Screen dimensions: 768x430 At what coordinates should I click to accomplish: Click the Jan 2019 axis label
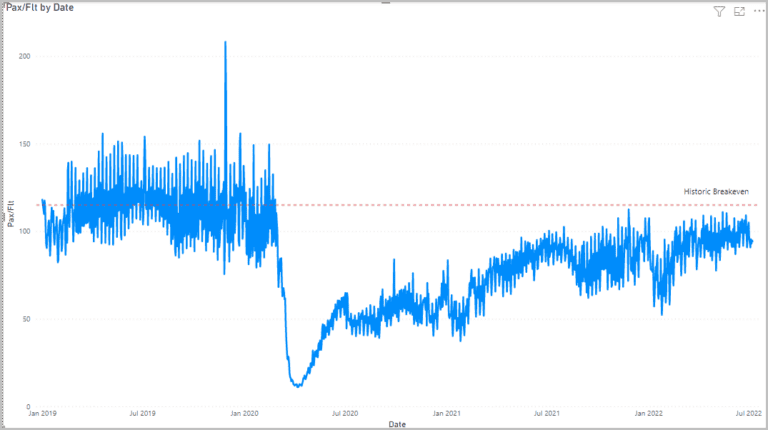(42, 413)
